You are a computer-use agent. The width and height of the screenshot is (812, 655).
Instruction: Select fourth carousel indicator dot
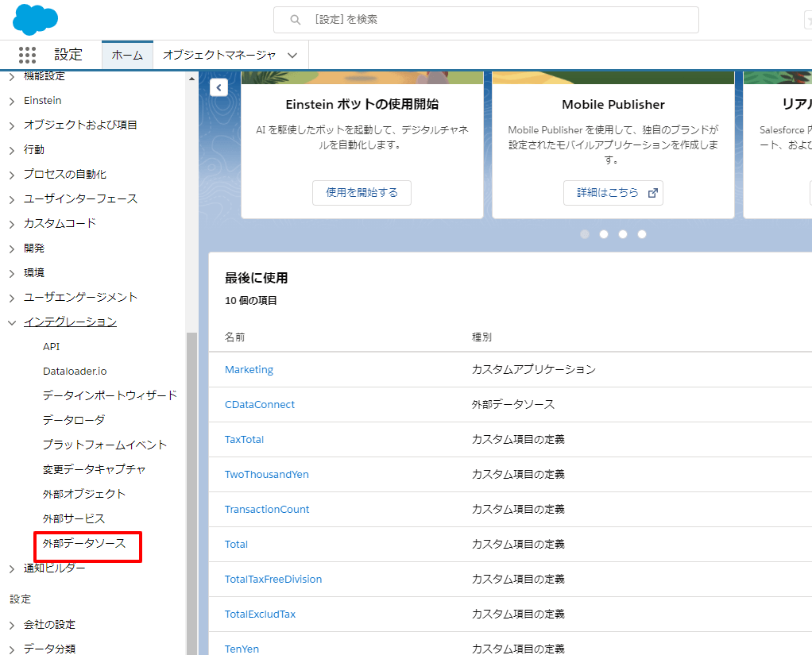(642, 234)
